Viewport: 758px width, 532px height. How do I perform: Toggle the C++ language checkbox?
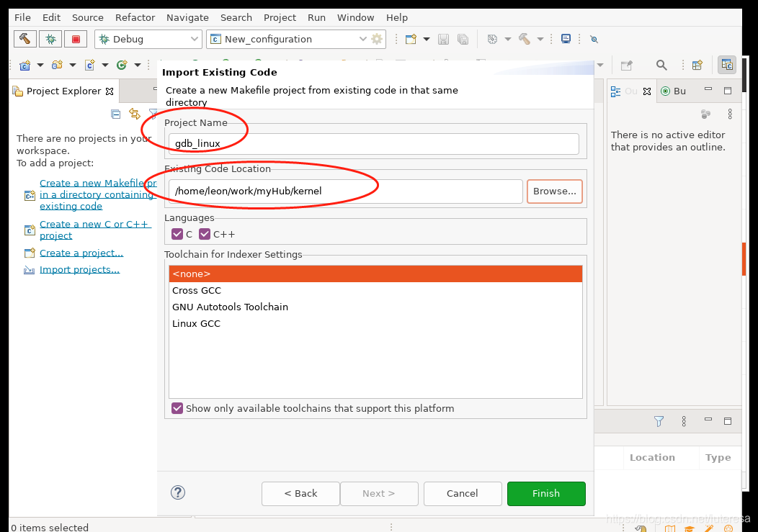[x=205, y=234]
